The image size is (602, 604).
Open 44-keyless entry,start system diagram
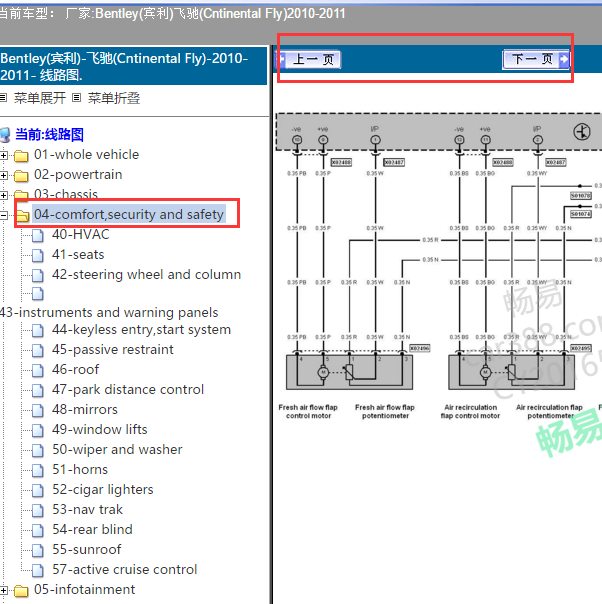[x=141, y=329]
